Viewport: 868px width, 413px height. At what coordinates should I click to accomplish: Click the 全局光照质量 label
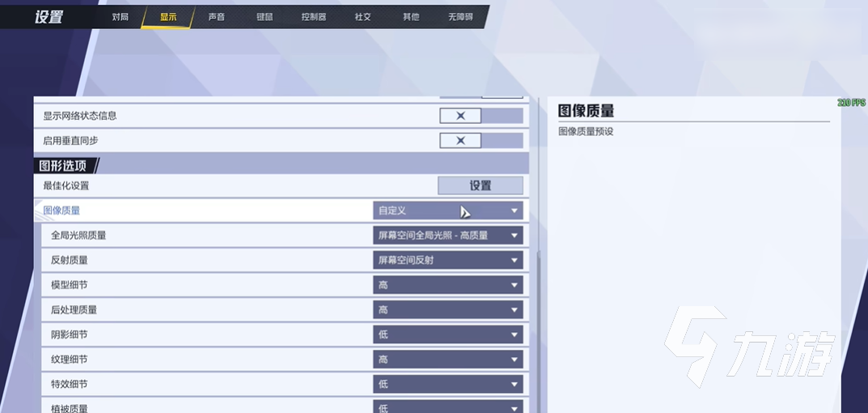click(x=78, y=236)
